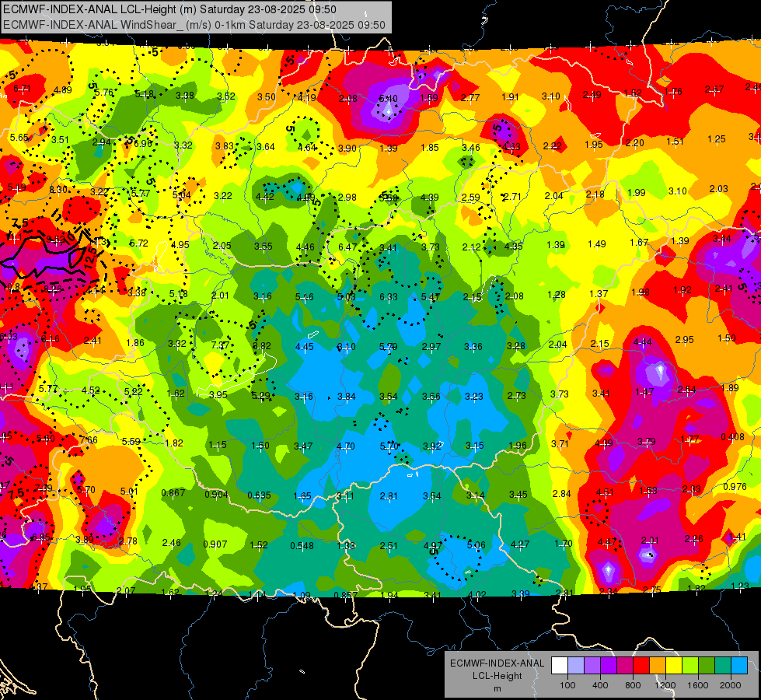Click the legend tick label 2000
761x700 pixels.
tap(731, 685)
